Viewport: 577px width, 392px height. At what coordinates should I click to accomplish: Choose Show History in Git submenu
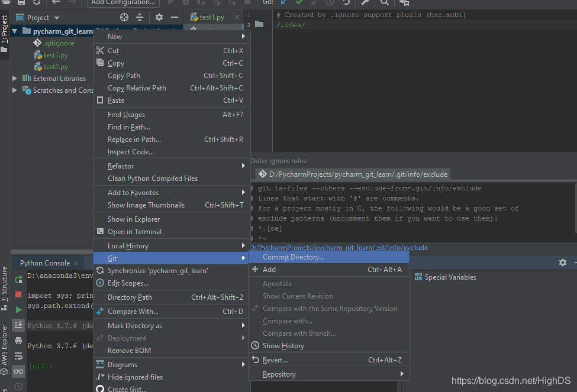coord(328,346)
